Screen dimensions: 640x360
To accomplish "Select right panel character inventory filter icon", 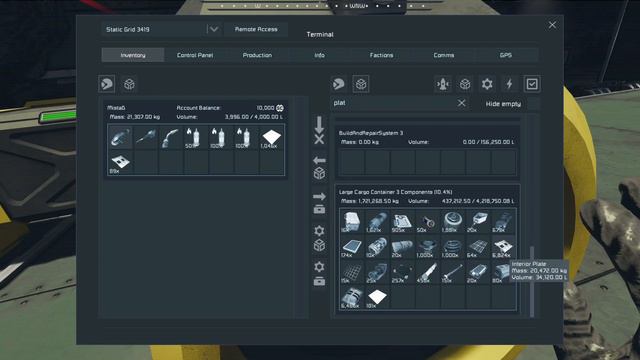I will pyautogui.click(x=338, y=84).
